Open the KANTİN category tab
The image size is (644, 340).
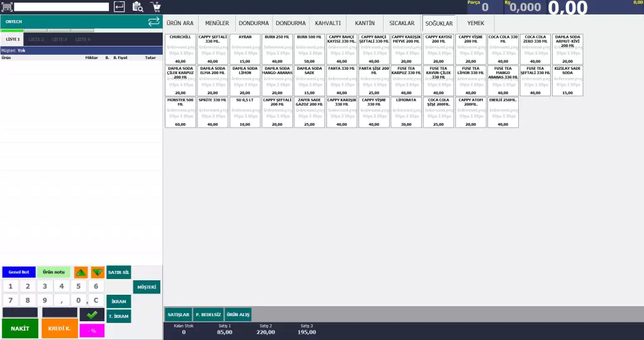pyautogui.click(x=365, y=23)
